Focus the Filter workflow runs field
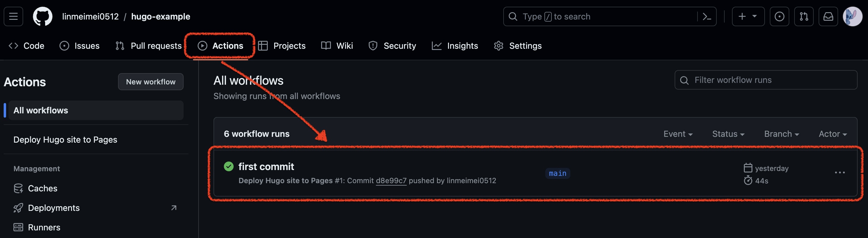 click(x=766, y=80)
